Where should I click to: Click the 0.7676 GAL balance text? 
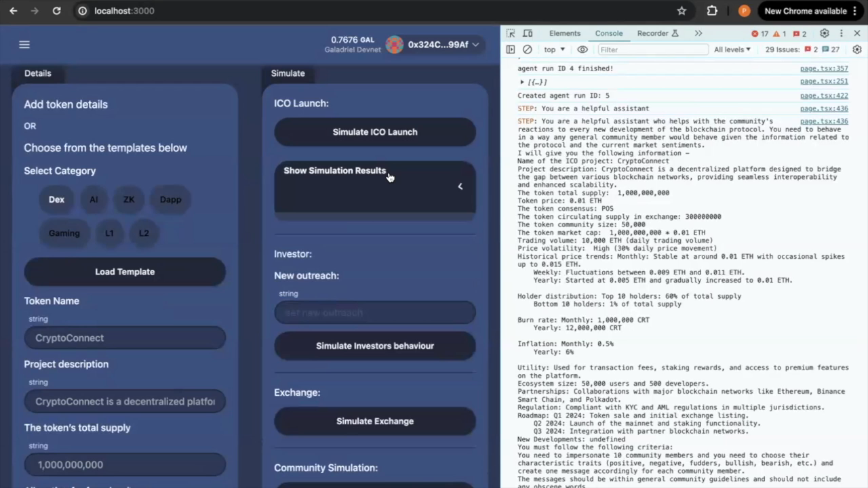[353, 40]
